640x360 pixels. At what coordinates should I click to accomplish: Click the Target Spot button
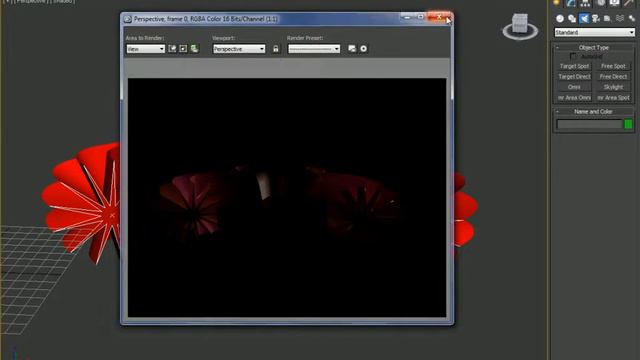[x=574, y=66]
